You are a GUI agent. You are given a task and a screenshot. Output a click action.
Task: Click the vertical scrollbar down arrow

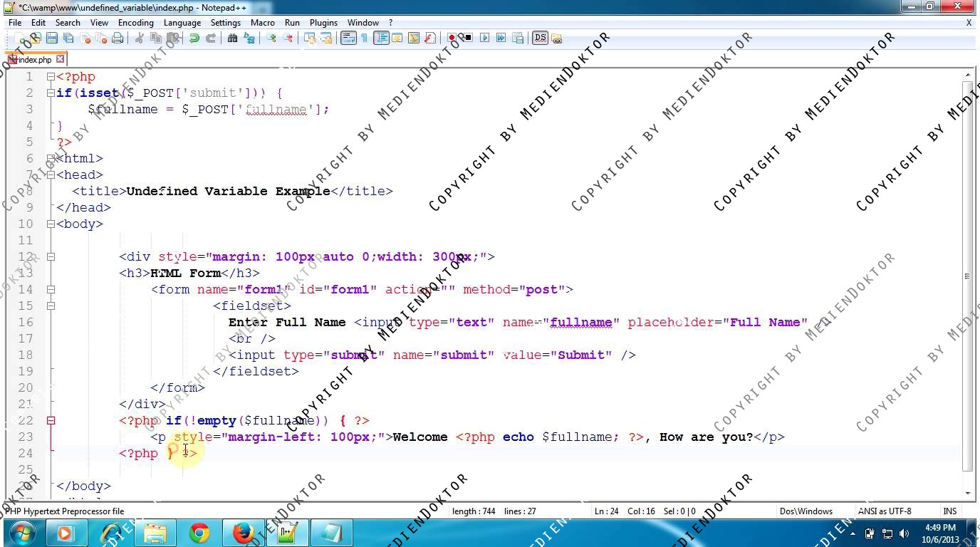968,493
